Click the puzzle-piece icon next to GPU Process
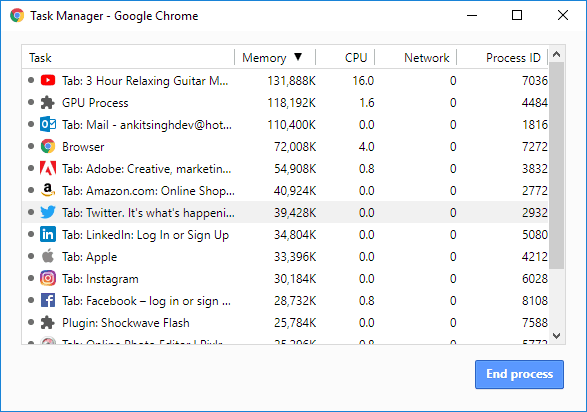The height and width of the screenshot is (412, 587). pos(48,103)
